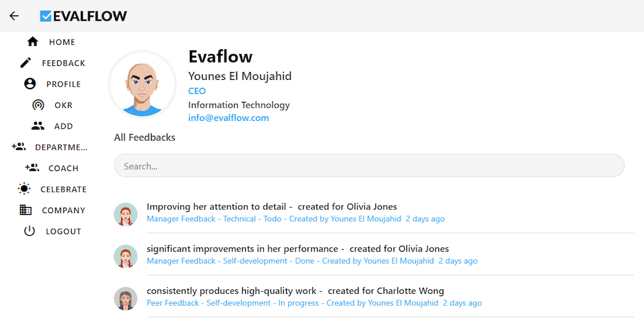This screenshot has height=322, width=644.
Task: Open Profile via the person icon
Action: (30, 84)
